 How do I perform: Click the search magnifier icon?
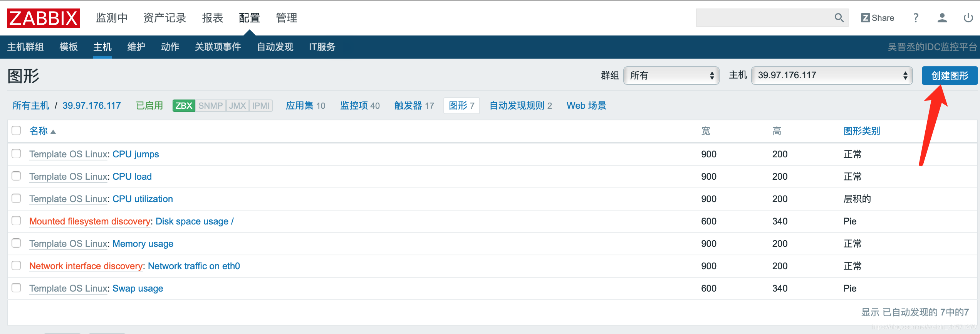pos(839,18)
